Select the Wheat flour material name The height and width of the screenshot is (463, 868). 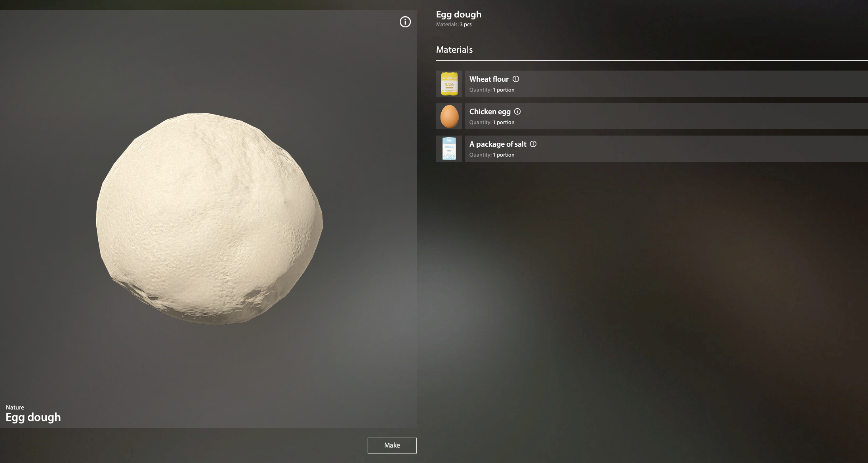(x=489, y=79)
